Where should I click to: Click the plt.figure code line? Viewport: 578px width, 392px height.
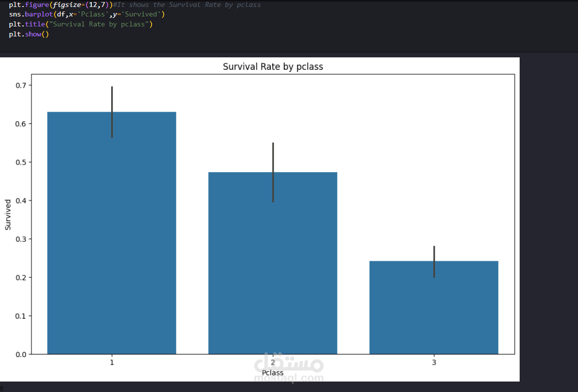[x=60, y=5]
